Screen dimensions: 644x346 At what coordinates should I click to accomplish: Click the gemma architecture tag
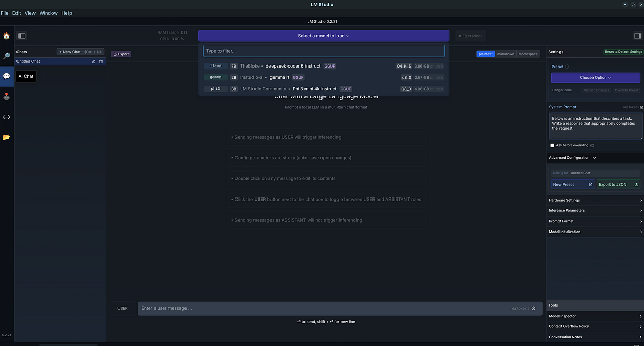[215, 77]
